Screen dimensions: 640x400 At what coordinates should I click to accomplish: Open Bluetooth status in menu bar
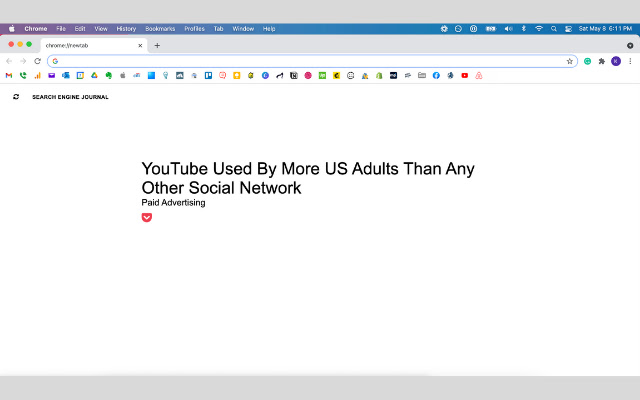(524, 29)
